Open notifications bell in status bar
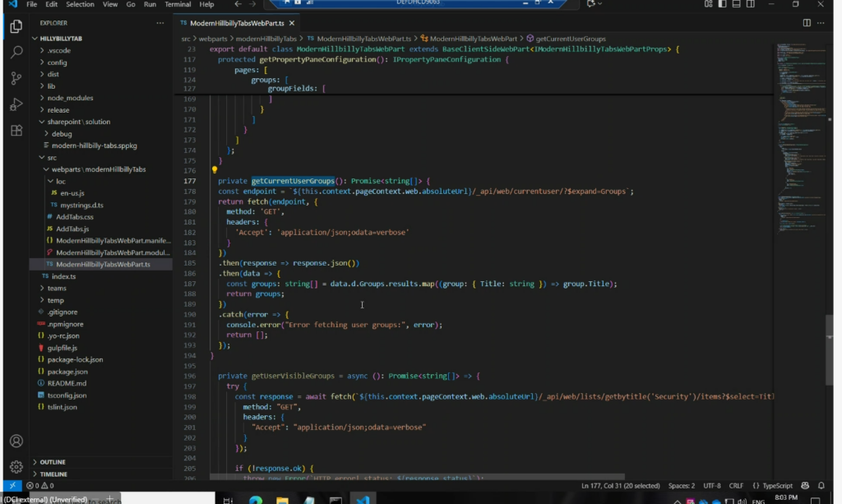This screenshot has width=842, height=504. (821, 485)
